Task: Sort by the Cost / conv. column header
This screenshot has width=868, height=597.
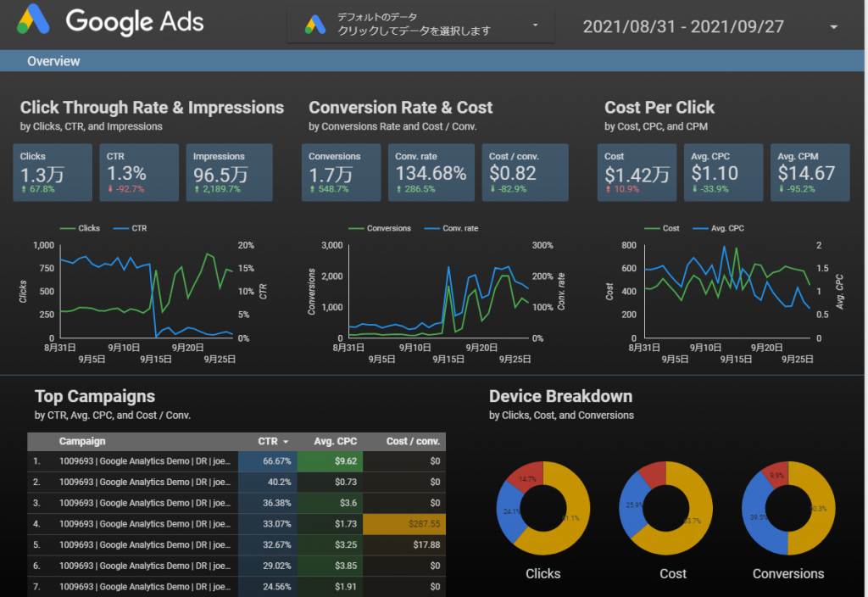Action: coord(413,441)
